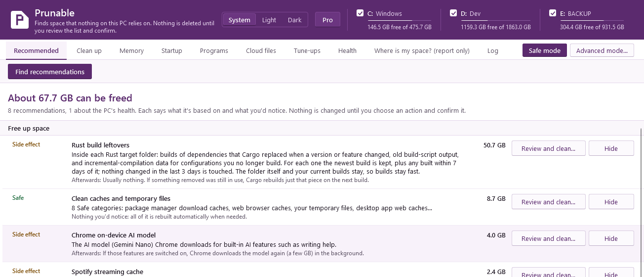Review and clean caches and temporary files
Viewport: 644px width, 277px height.
548,202
